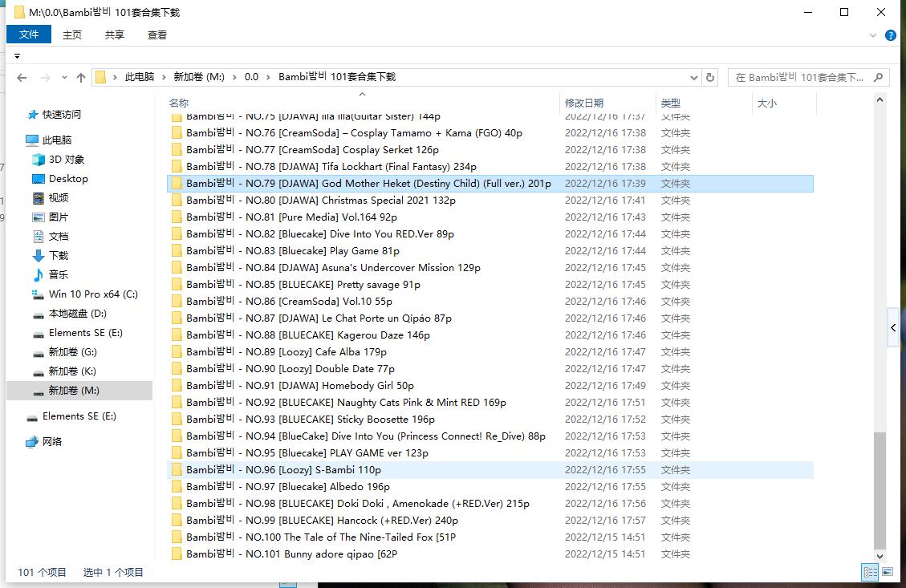Click the search magnifier icon
Viewport: 906px width, 588px height.
tap(878, 77)
